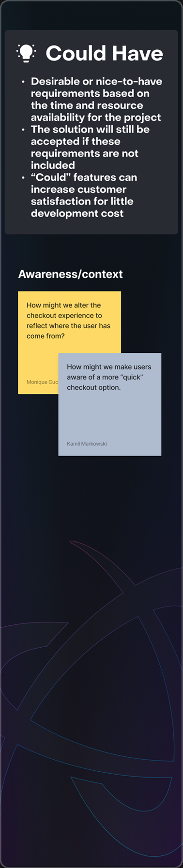Click the bullet about "Could" features increasing satisfaction
The width and height of the screenshot is (183, 868).
(x=84, y=195)
